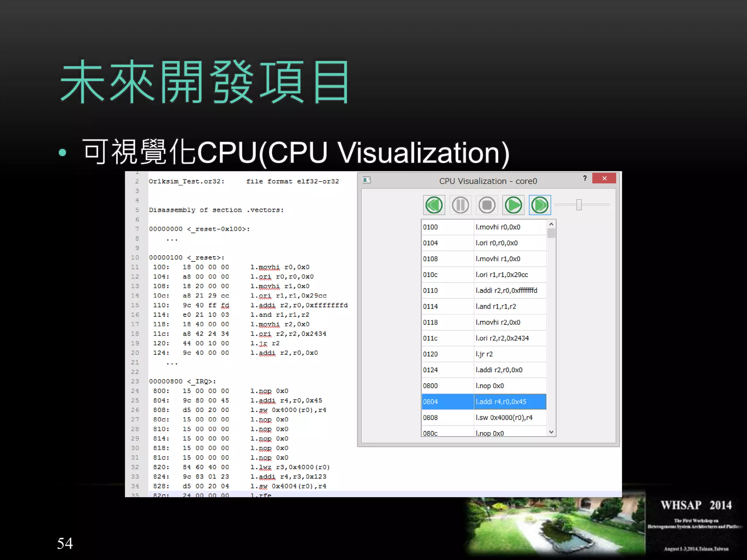Select instruction 'l.ori r2,r2,0x2434'
Viewport: 747px width, 560px height.
point(510,338)
